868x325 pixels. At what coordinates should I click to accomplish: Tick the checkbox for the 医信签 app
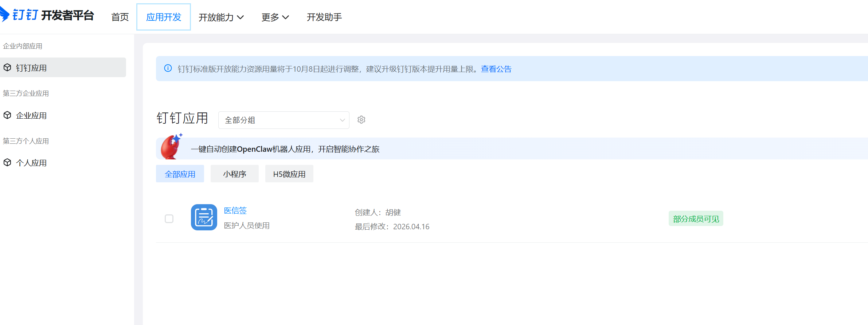(169, 219)
